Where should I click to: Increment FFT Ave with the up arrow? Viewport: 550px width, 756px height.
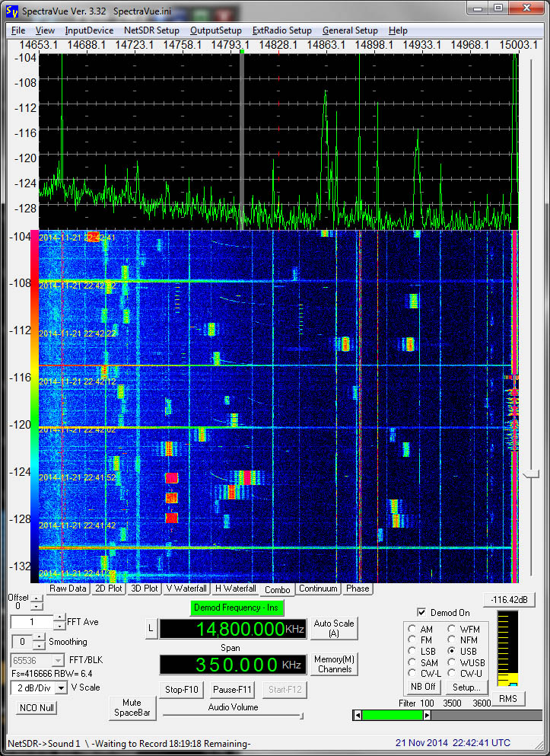59,617
